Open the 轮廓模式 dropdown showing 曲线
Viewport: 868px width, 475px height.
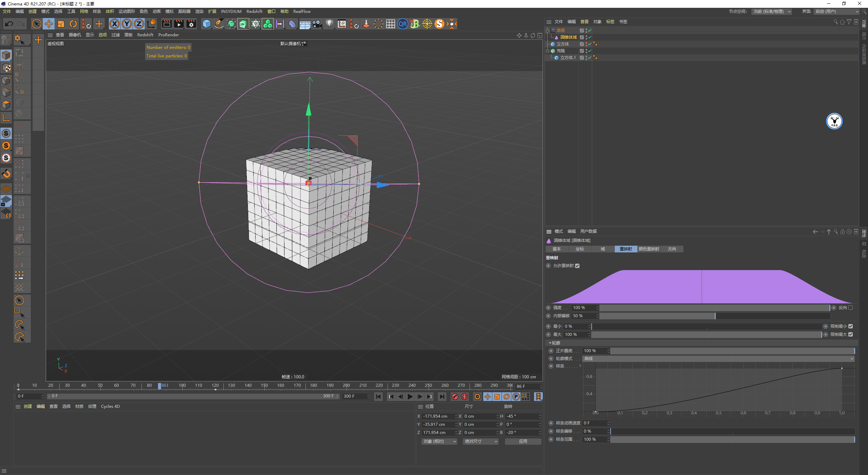[x=718, y=359]
